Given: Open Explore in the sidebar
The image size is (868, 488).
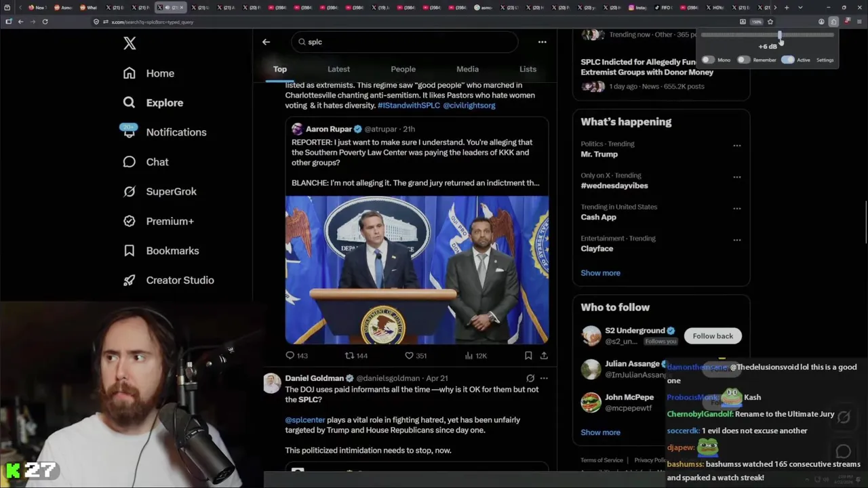Looking at the screenshot, I should (x=153, y=102).
